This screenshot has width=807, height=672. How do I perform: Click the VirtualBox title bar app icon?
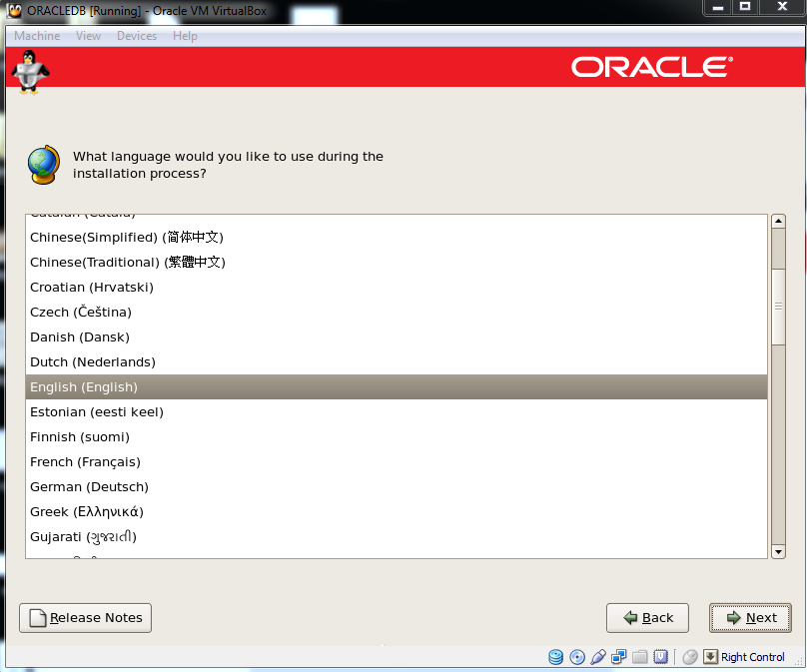click(x=14, y=10)
